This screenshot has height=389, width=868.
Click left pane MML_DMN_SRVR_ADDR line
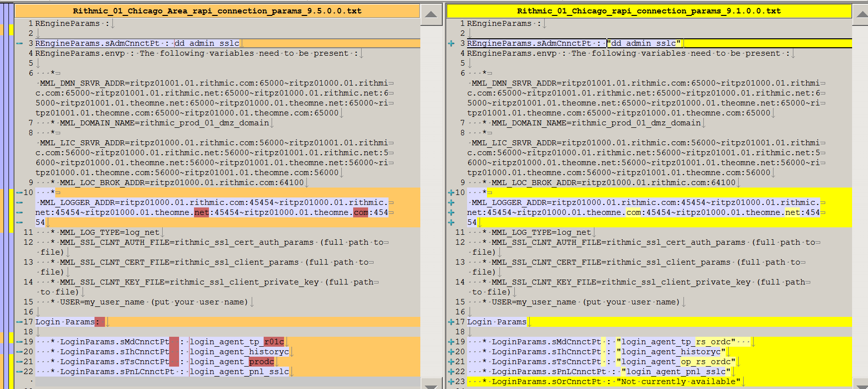tap(214, 83)
